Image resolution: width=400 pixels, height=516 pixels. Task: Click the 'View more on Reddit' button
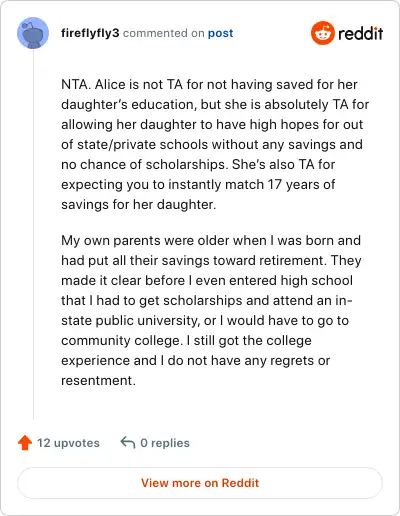pos(200,483)
